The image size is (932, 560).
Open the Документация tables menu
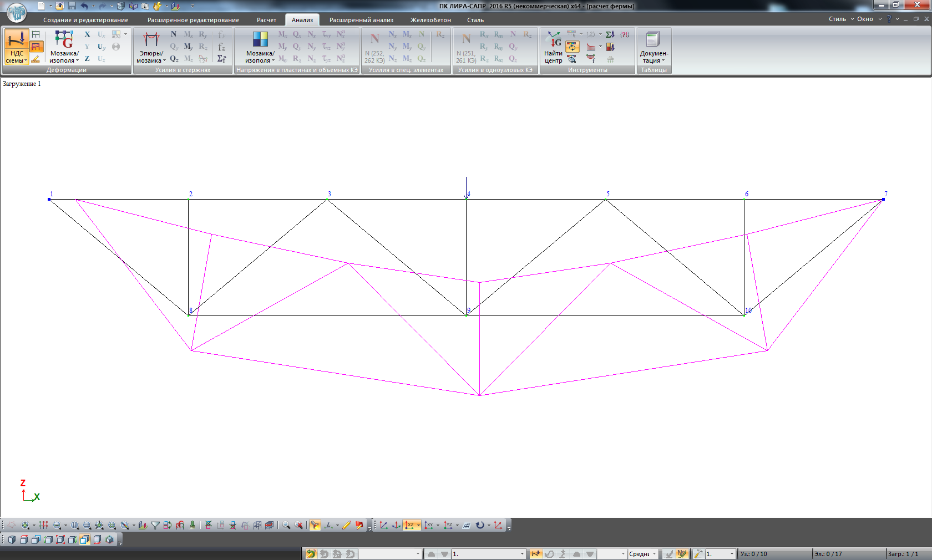pos(654,47)
